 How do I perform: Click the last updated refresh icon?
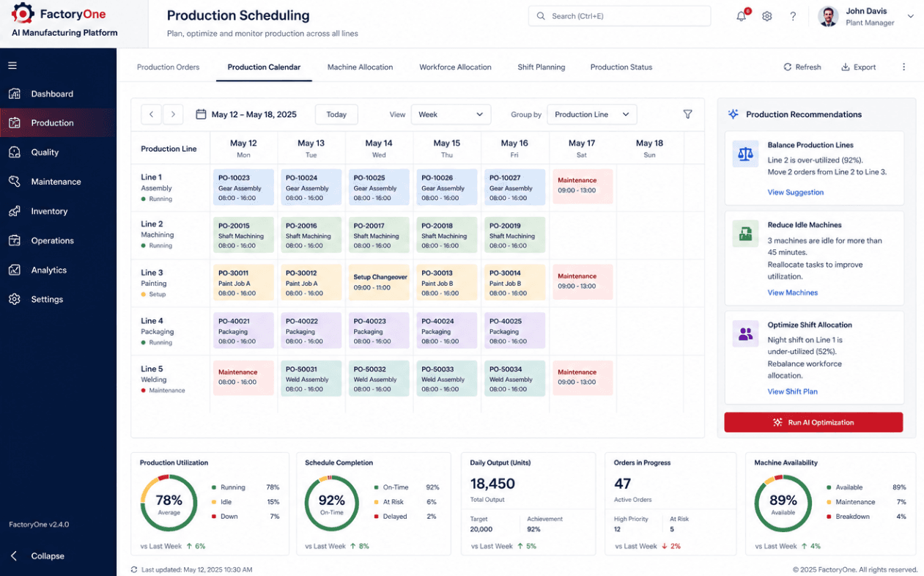134,569
